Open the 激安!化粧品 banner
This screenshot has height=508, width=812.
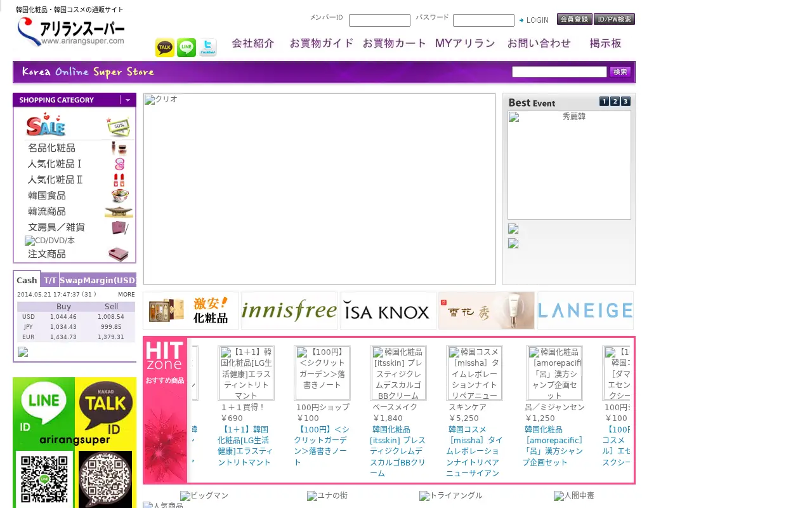click(191, 311)
